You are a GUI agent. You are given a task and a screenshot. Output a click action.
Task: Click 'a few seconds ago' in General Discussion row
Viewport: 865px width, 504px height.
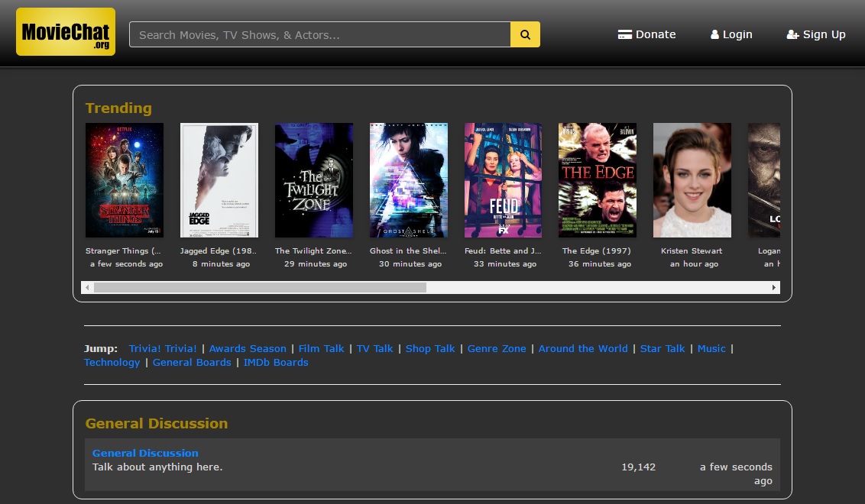[736, 473]
